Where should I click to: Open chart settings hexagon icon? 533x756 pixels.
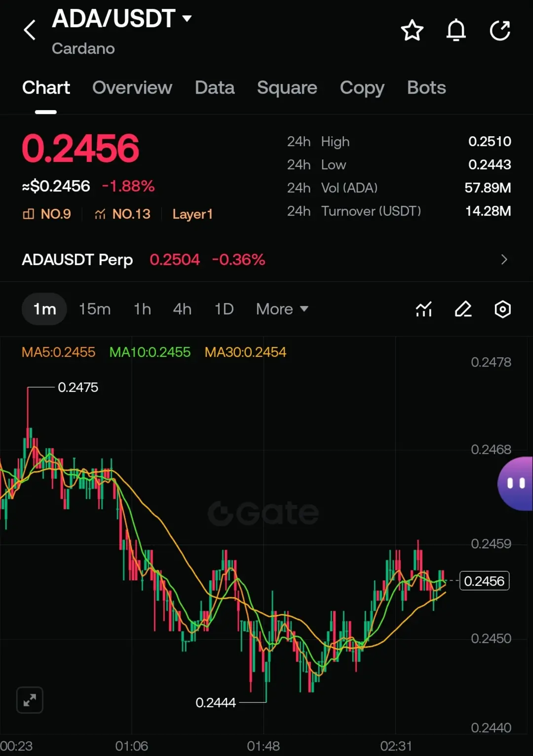pos(502,309)
